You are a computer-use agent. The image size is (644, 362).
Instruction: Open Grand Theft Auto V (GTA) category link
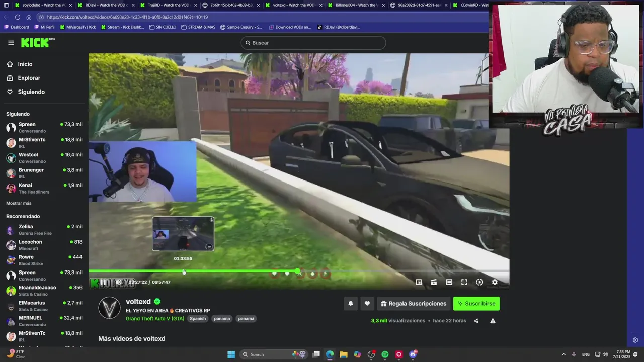tap(155, 318)
